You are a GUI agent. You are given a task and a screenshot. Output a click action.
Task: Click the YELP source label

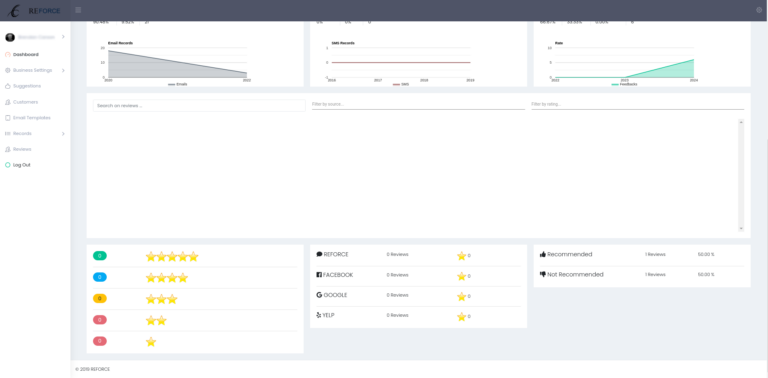tap(329, 315)
